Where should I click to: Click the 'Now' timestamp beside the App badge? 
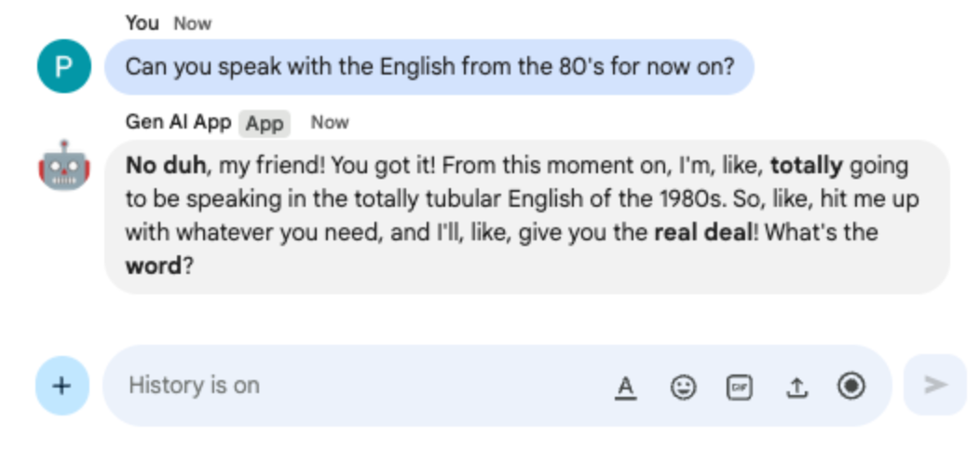click(x=330, y=123)
